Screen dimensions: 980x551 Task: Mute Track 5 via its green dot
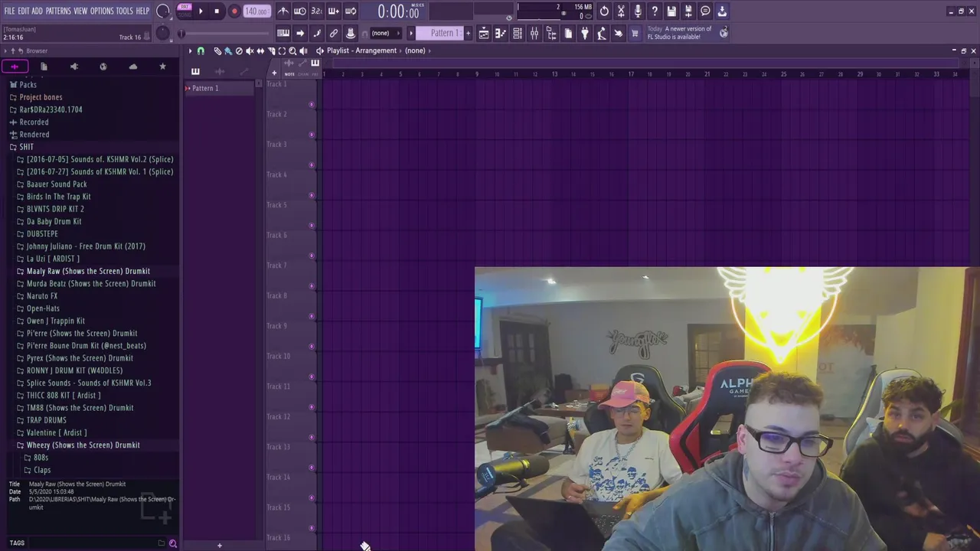(311, 225)
